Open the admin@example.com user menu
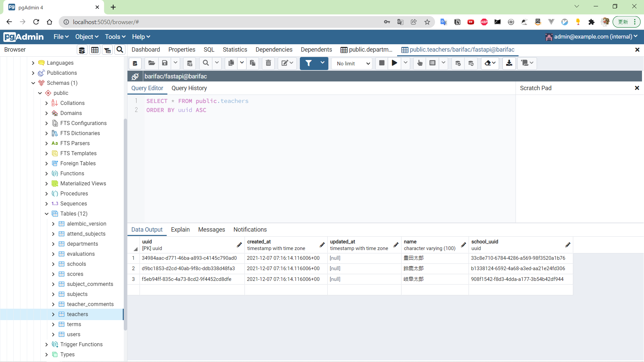 [x=591, y=37]
